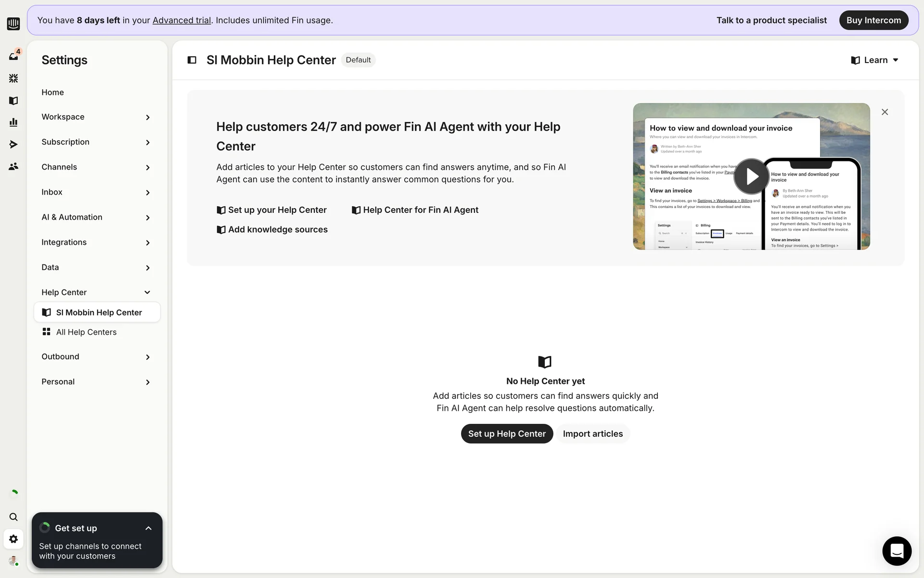
Task: Open the Contacts people icon
Action: click(x=13, y=166)
